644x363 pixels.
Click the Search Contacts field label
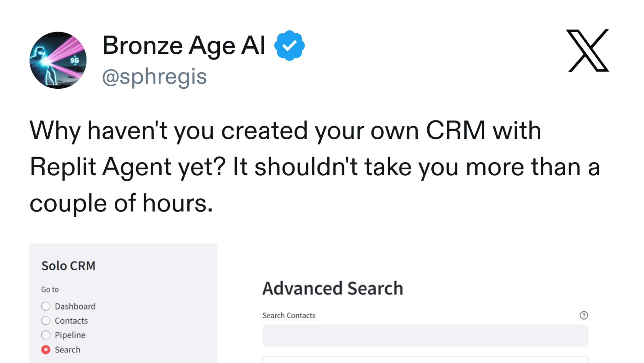289,315
